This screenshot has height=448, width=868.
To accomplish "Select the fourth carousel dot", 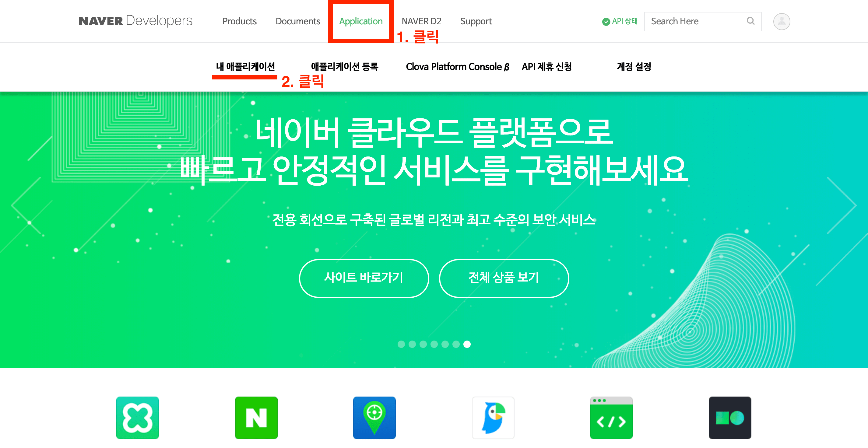I will click(434, 344).
